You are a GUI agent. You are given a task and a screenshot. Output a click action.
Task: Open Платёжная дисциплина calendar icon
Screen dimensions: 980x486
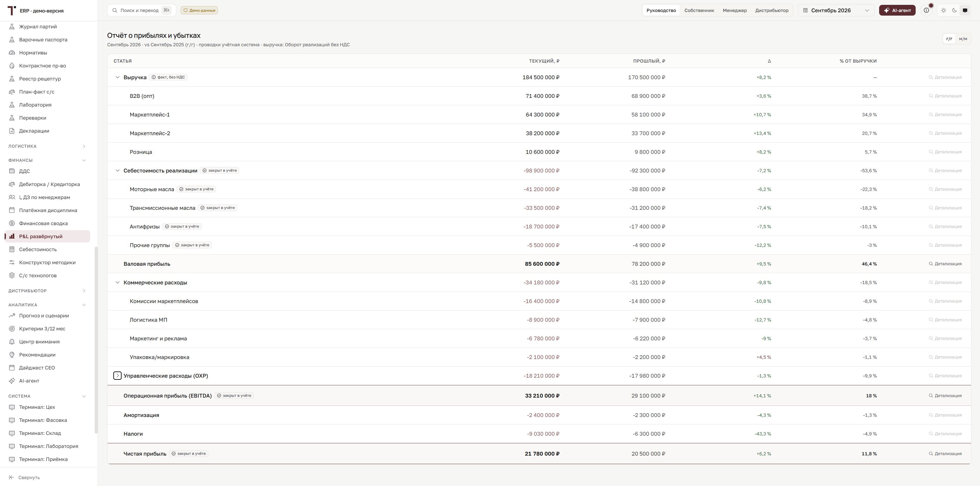(x=12, y=211)
